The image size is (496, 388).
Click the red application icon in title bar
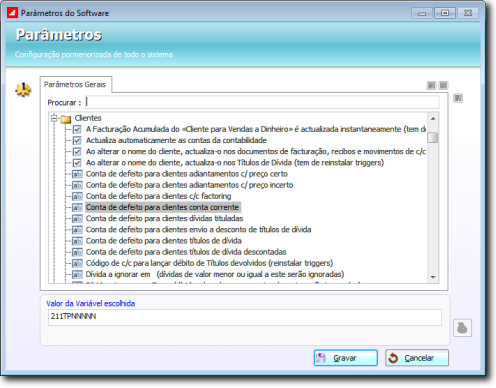(x=12, y=13)
